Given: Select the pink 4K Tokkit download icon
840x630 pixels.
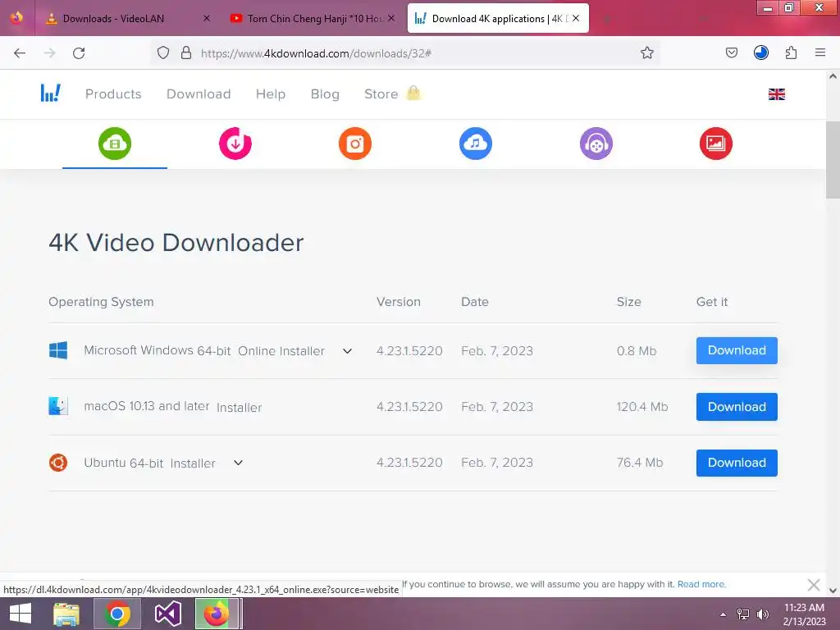Looking at the screenshot, I should click(x=235, y=144).
